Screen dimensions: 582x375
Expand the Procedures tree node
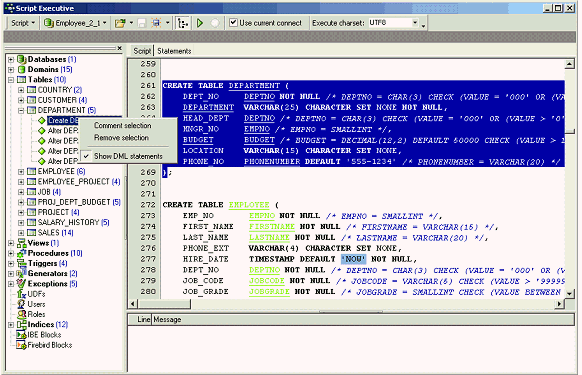pyautogui.click(x=11, y=253)
